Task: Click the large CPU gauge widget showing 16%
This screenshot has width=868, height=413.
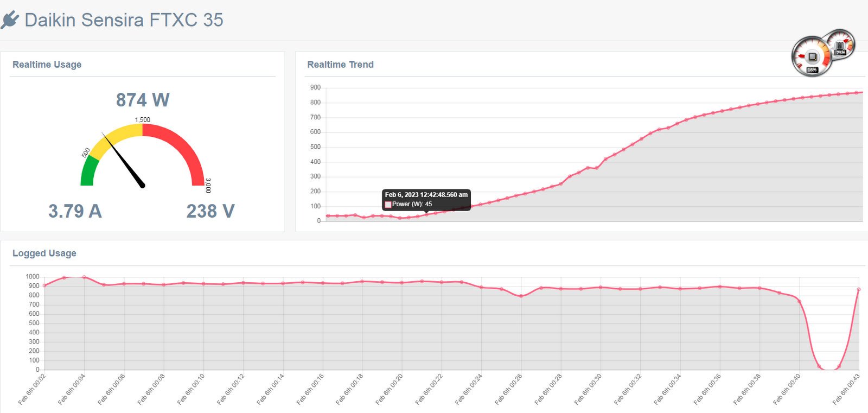Action: [812, 56]
